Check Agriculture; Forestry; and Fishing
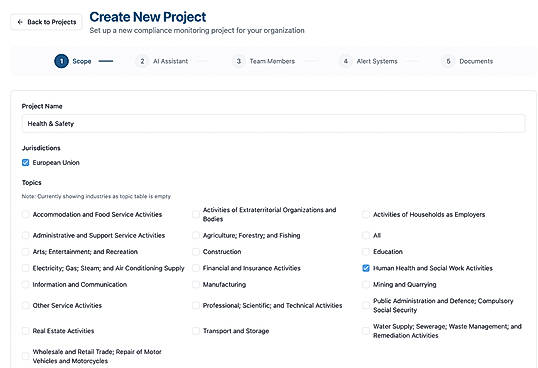This screenshot has width=538, height=368. coord(196,235)
